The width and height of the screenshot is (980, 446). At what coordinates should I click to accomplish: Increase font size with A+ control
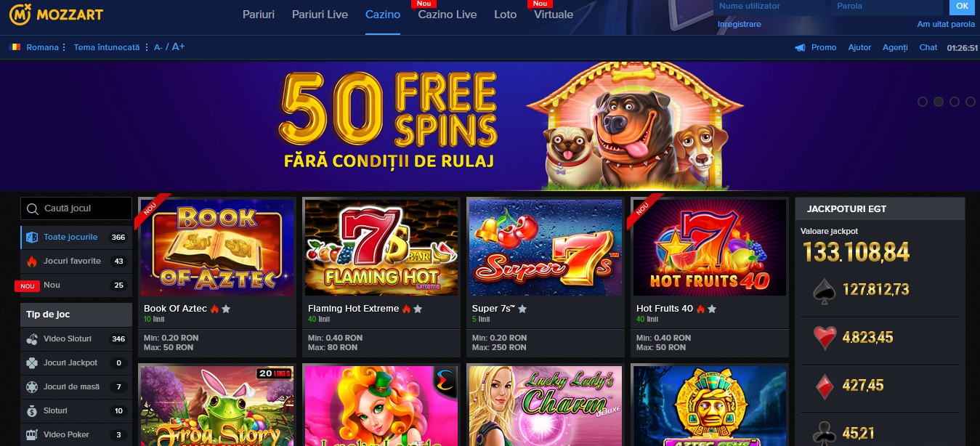178,47
